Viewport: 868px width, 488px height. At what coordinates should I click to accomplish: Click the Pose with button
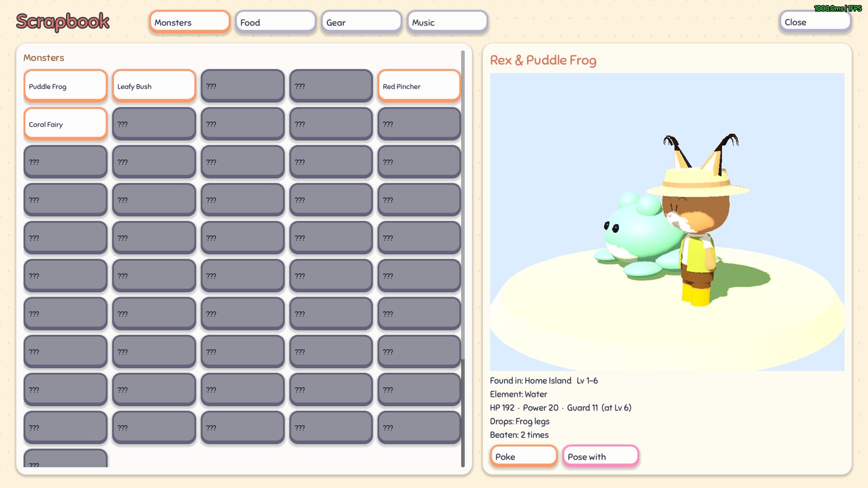tap(601, 457)
